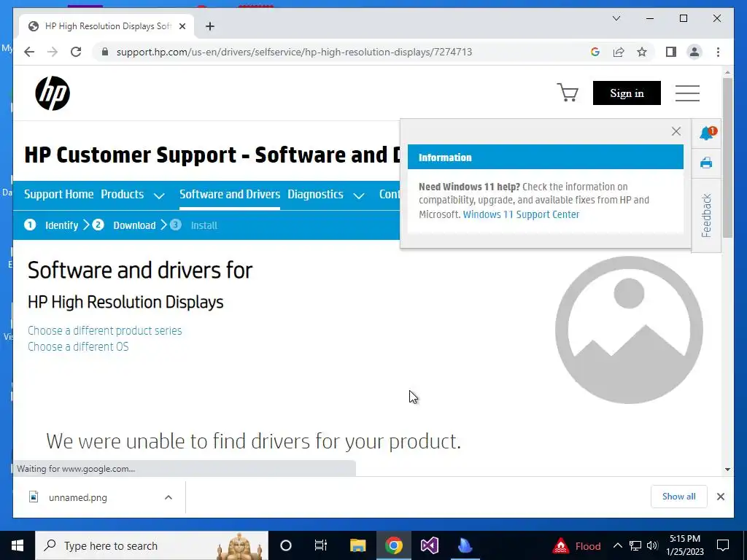Open the Diagnostics menu
The width and height of the screenshot is (747, 560).
coord(315,194)
